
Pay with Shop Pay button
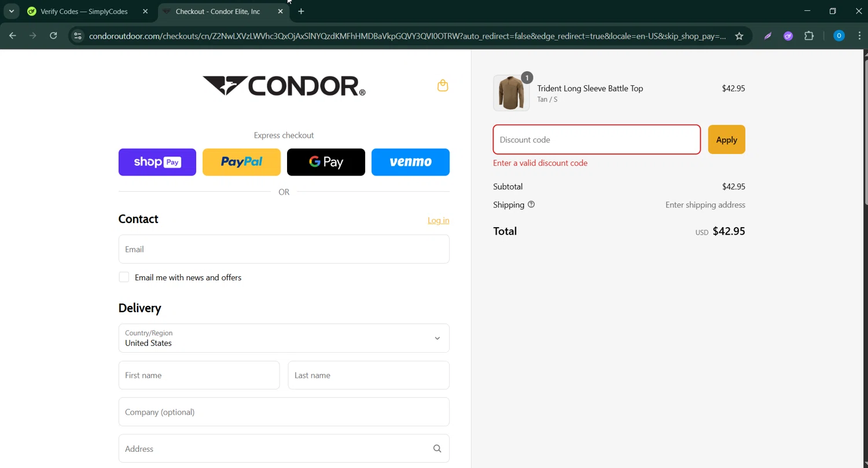click(157, 162)
